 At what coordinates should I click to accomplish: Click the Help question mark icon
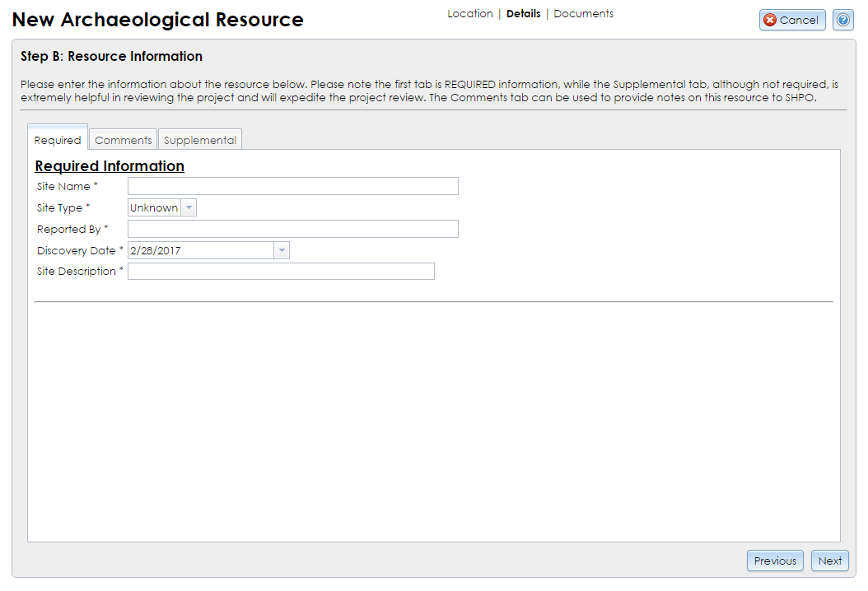842,20
